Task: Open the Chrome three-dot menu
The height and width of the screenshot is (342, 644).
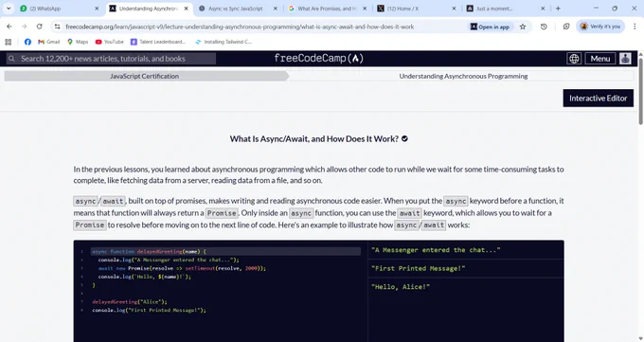Action: [x=635, y=27]
